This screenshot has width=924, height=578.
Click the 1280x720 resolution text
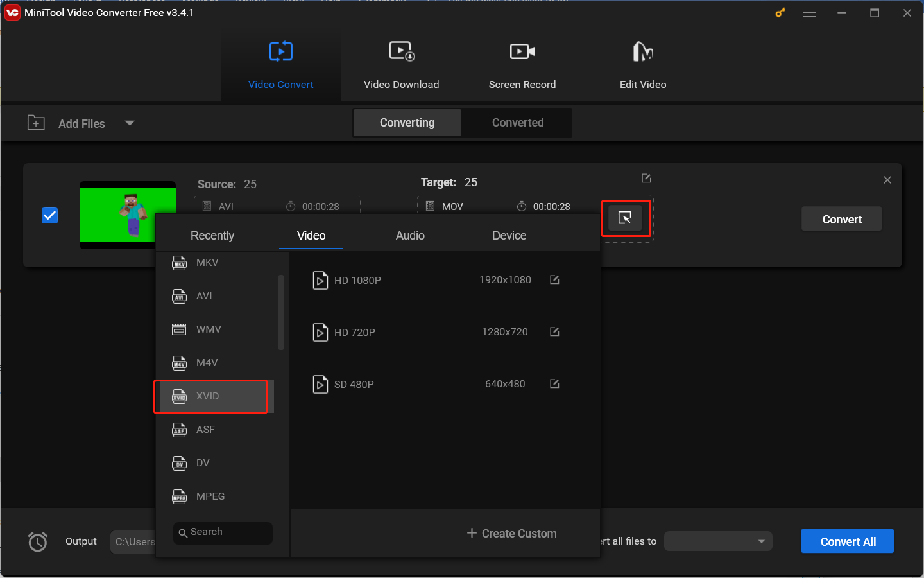[505, 332]
